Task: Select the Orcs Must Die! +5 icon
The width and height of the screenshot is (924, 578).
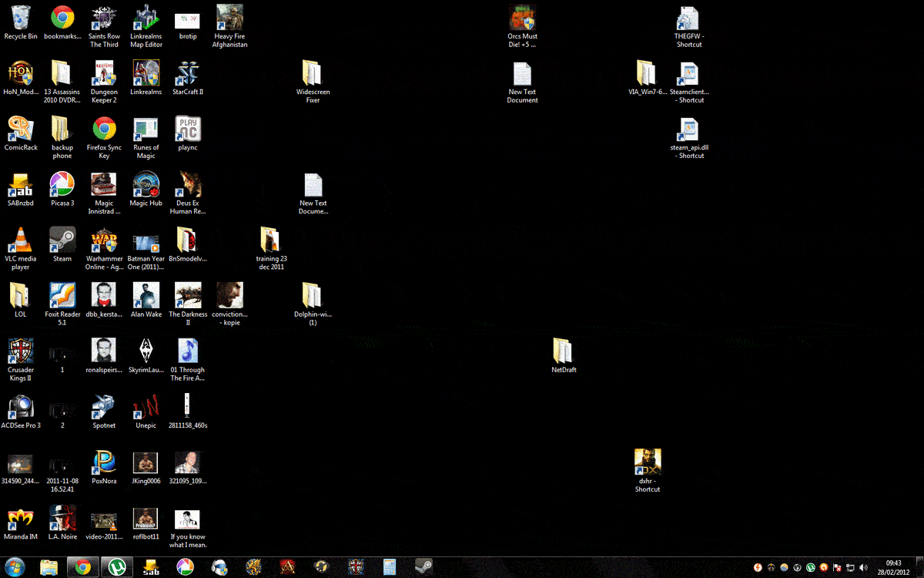Action: pyautogui.click(x=522, y=18)
